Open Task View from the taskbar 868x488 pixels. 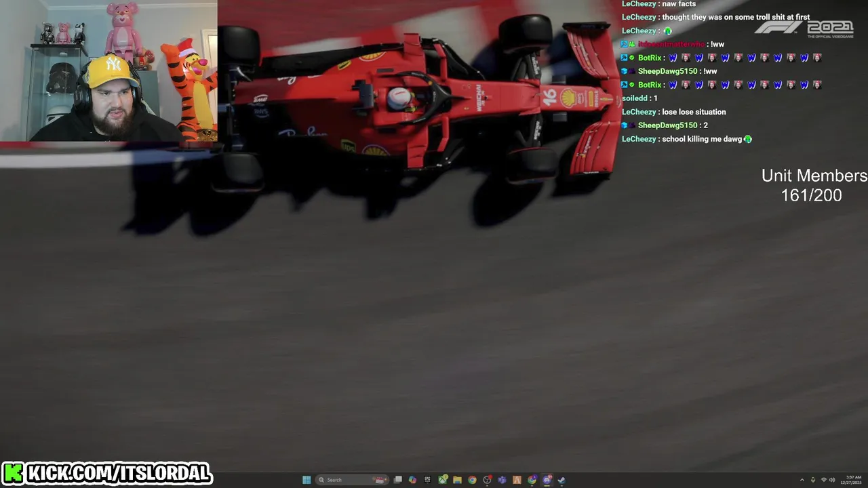(x=398, y=480)
